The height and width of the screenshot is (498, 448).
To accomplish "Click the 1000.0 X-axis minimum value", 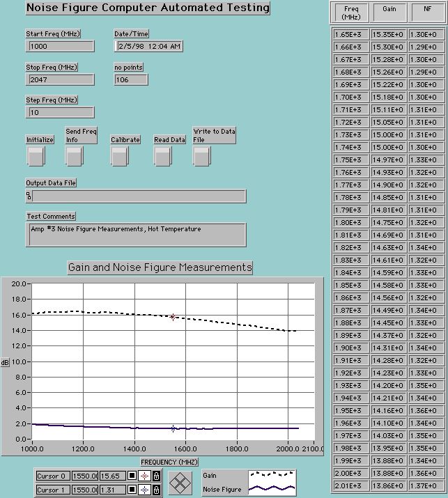I will pyautogui.click(x=32, y=449).
